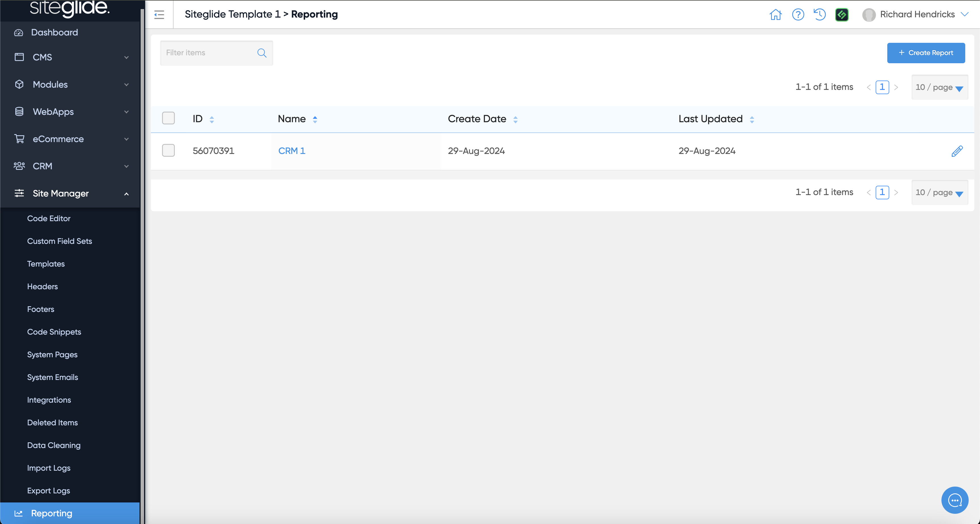Open the live chat bubble icon
The height and width of the screenshot is (524, 980).
pyautogui.click(x=954, y=500)
